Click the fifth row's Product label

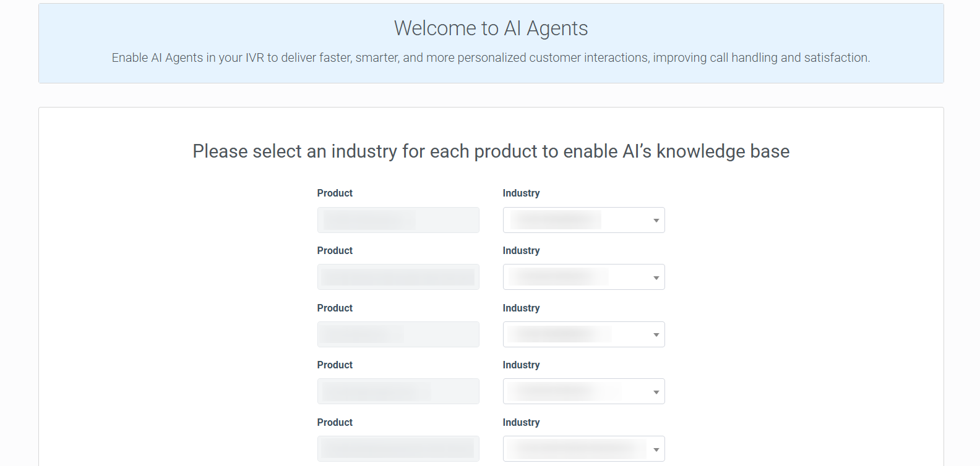pos(335,423)
